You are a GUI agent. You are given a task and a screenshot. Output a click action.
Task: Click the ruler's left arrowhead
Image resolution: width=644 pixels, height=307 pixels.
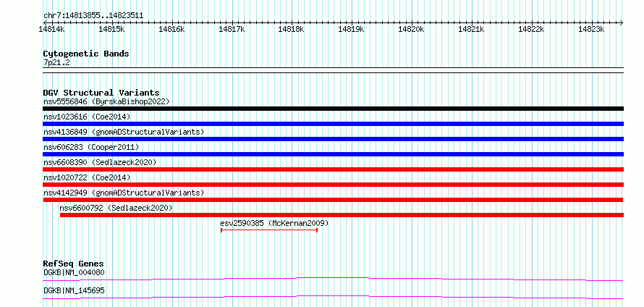tap(45, 22)
